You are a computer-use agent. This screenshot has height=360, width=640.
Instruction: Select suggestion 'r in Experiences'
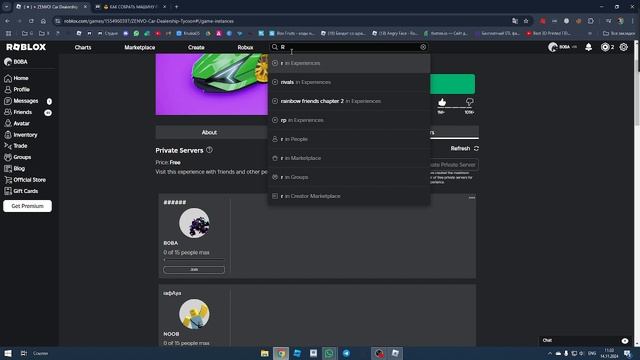(349, 63)
